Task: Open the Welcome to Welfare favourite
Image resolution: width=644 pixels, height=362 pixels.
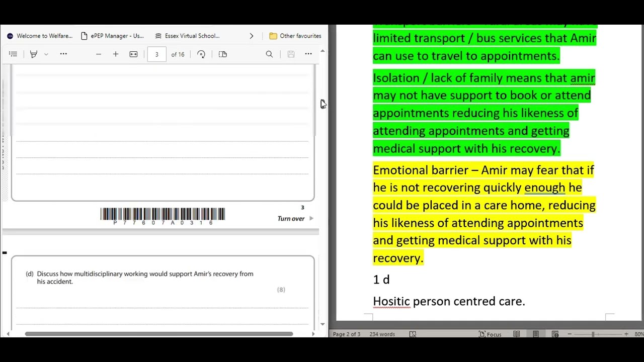Action: click(x=40, y=36)
